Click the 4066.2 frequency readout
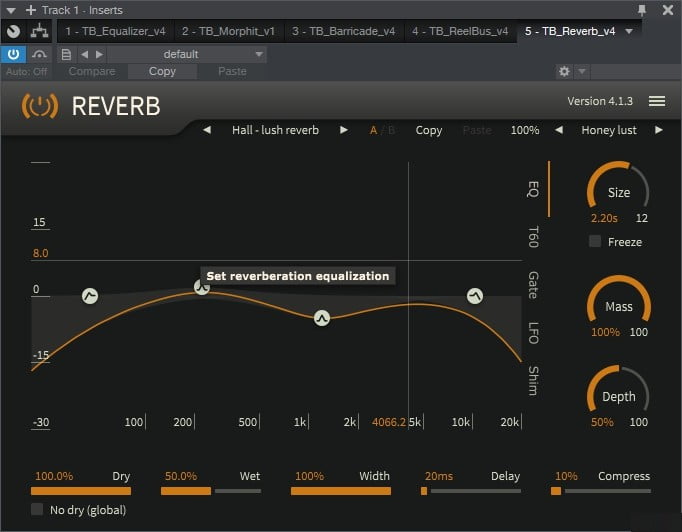Screen dimensions: 682x532 [x=389, y=422]
